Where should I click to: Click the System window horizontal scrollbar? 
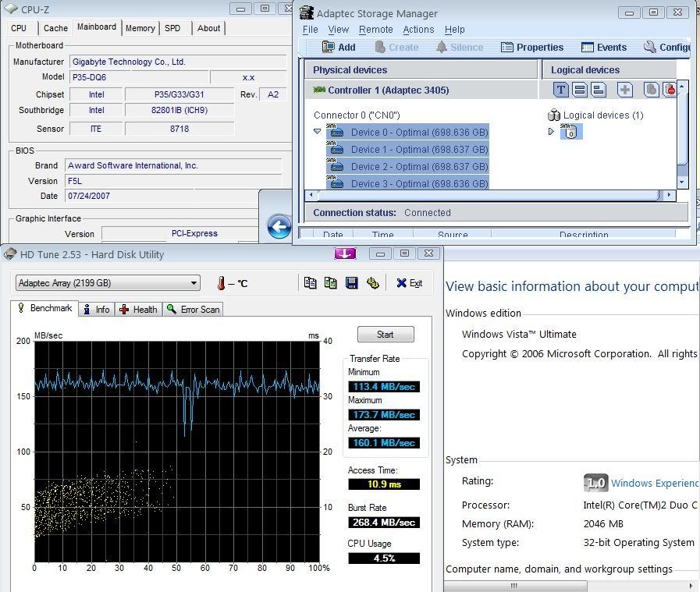click(x=516, y=586)
